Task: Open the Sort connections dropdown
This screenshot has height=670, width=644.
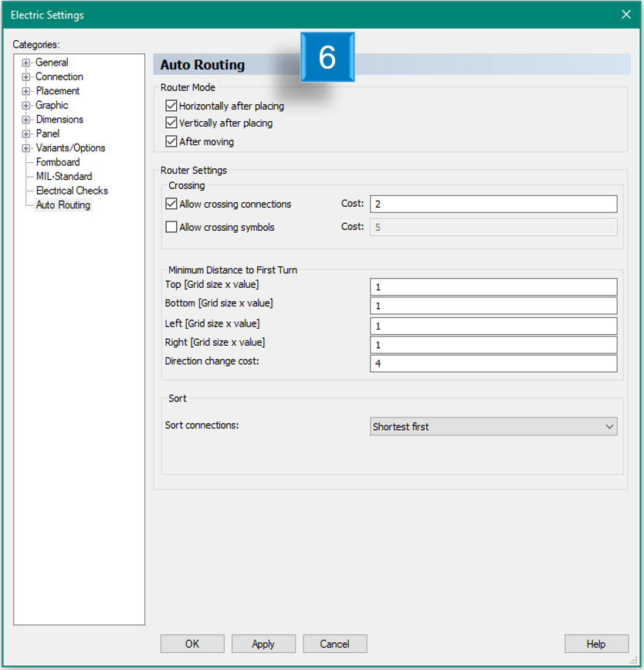Action: click(x=611, y=426)
